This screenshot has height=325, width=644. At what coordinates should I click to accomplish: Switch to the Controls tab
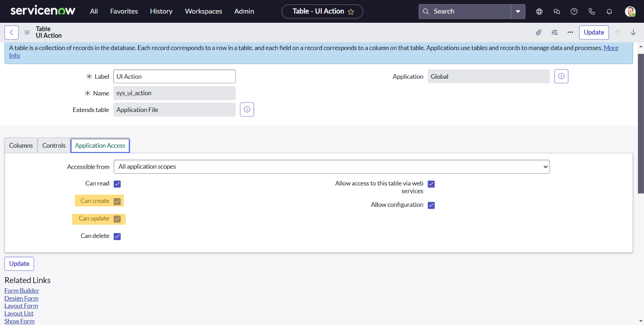click(54, 146)
